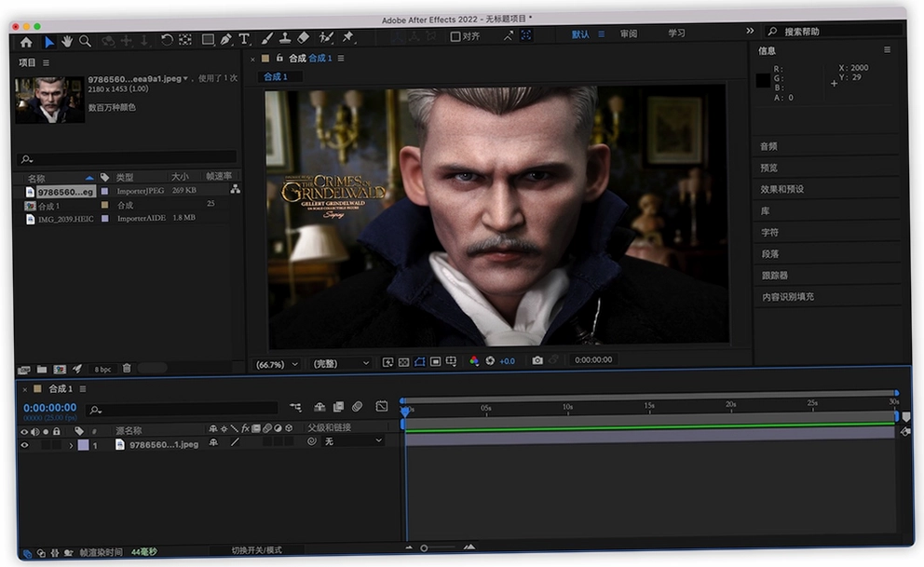This screenshot has width=924, height=567.
Task: Click the 8 bpc color depth button
Action: pyautogui.click(x=102, y=370)
